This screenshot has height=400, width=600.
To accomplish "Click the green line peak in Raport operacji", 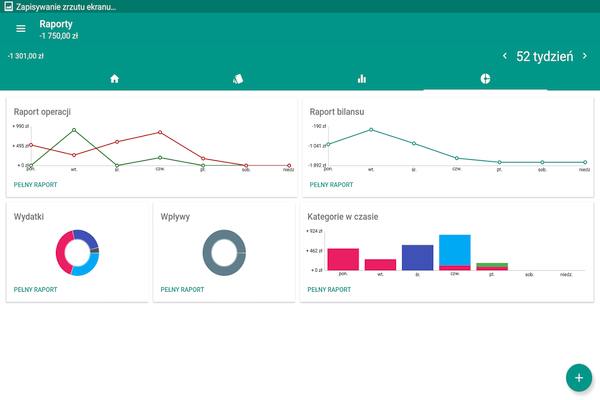I will [74, 130].
